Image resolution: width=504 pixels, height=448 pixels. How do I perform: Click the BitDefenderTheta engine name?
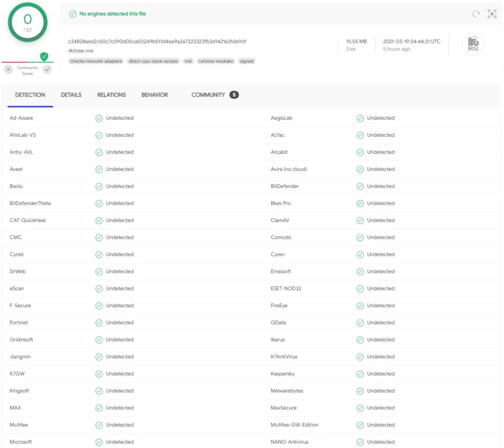point(30,203)
